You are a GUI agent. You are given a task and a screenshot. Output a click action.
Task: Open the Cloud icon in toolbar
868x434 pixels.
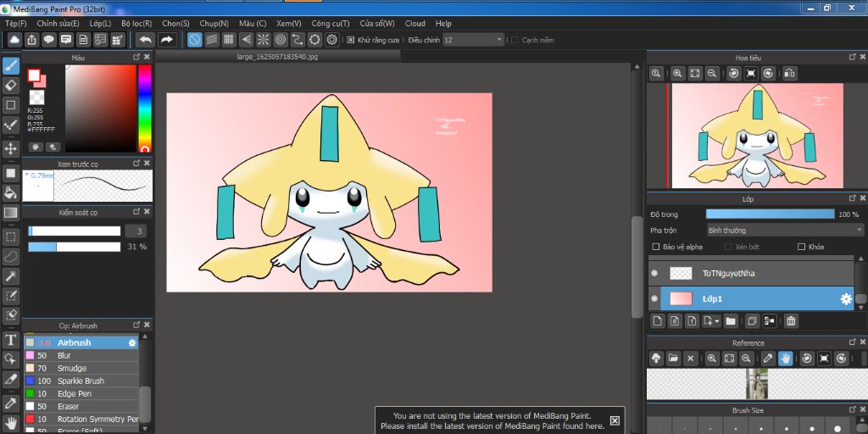[x=14, y=39]
